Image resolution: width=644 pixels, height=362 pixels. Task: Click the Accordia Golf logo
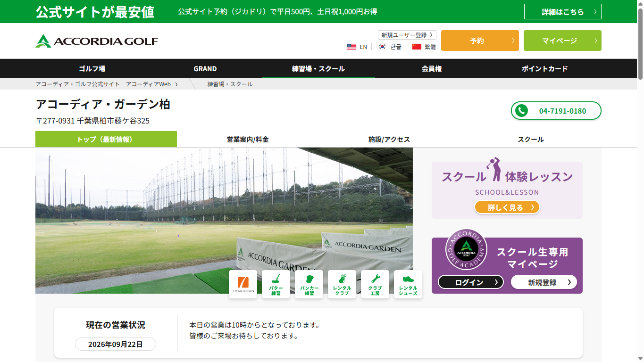click(97, 41)
